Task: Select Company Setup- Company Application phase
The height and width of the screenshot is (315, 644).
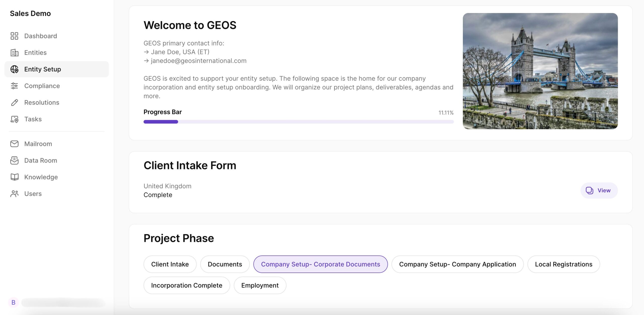Action: tap(457, 264)
